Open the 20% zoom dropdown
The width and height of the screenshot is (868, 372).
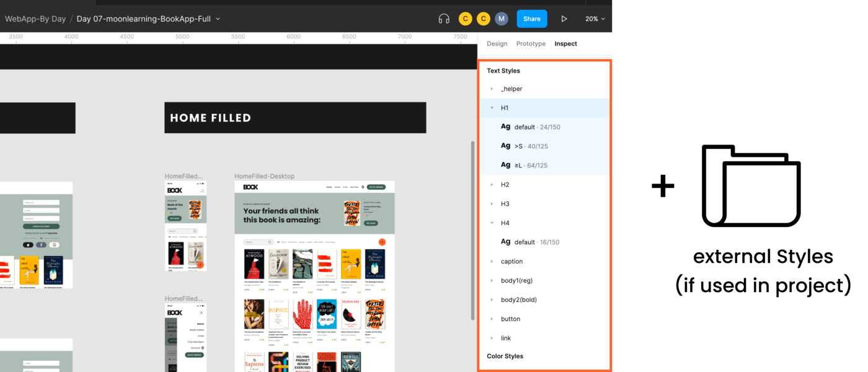pyautogui.click(x=595, y=19)
